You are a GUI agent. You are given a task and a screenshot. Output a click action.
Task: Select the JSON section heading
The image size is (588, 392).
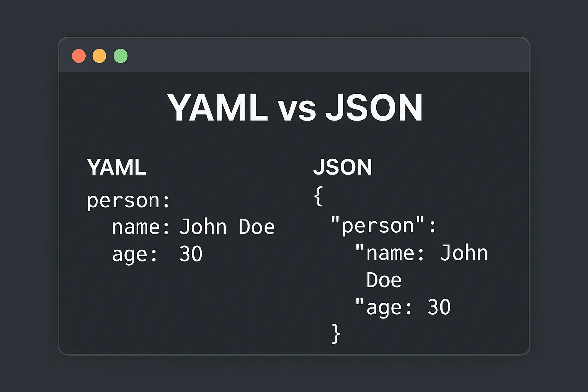[x=343, y=167]
